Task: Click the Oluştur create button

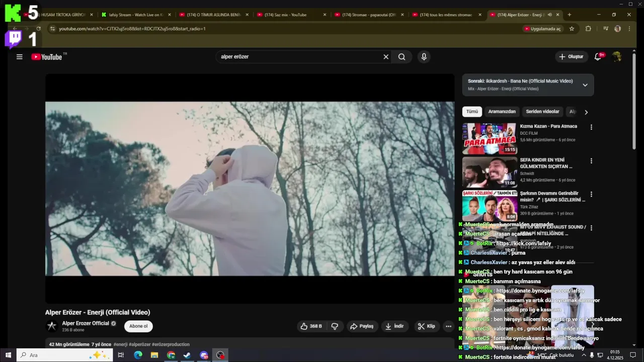Action: (572, 57)
